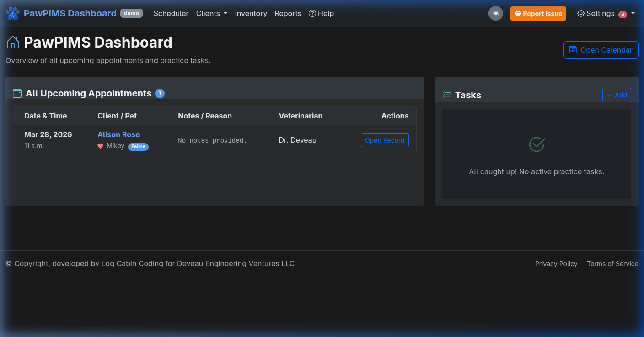Image resolution: width=644 pixels, height=337 pixels.
Task: Click the Mar 28, 2026 date cell
Action: 48,134
